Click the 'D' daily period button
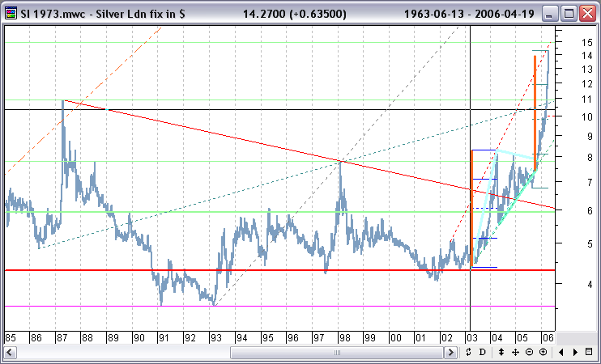This screenshot has width=601, height=364. click(482, 353)
